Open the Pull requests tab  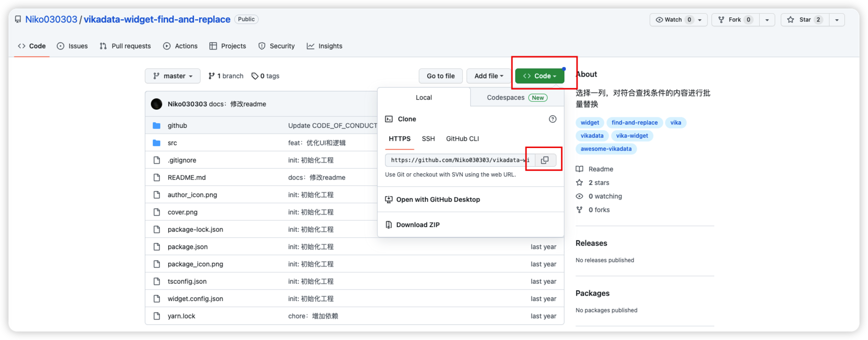click(x=125, y=46)
